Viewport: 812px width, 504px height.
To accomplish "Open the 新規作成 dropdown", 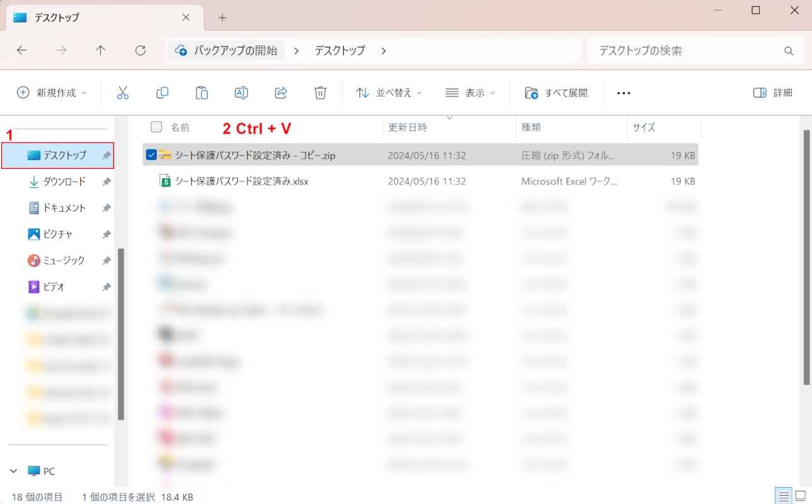I will tap(51, 93).
